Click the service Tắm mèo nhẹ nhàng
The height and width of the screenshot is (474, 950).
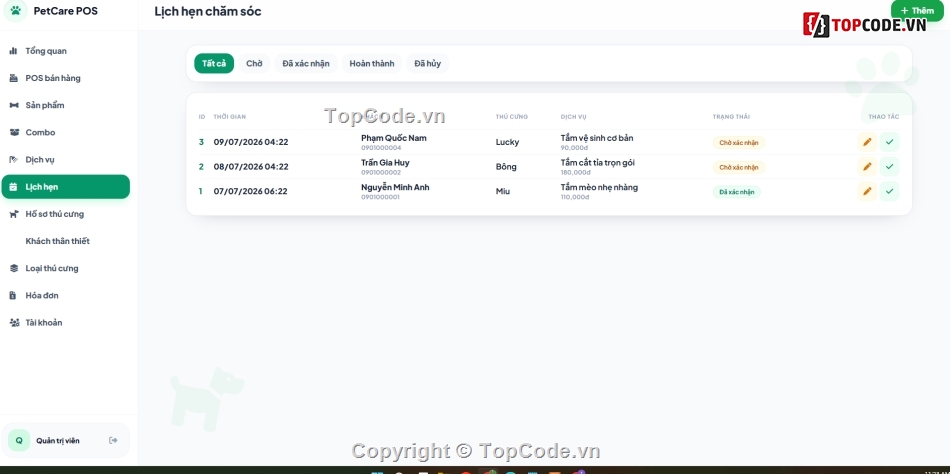tap(599, 187)
